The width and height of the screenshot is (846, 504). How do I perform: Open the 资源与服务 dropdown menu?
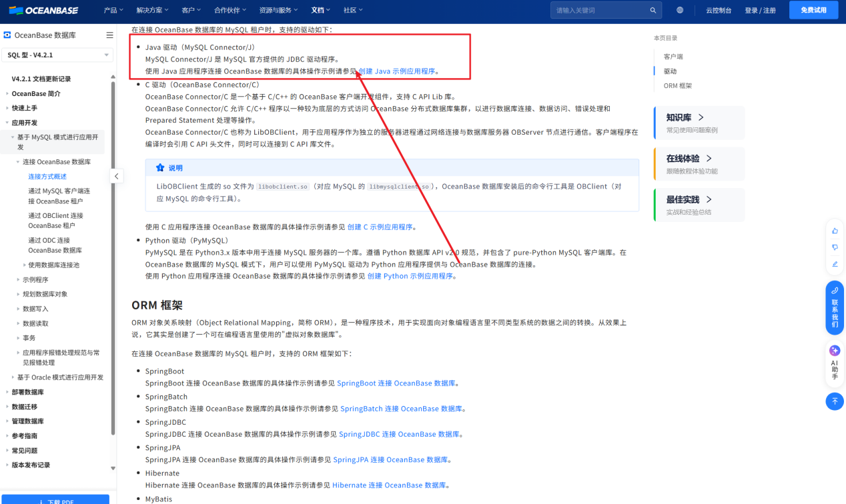[x=279, y=10]
